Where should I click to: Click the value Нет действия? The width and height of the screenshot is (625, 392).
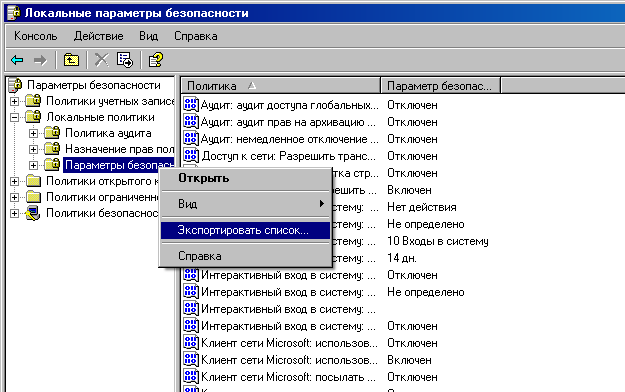point(422,207)
